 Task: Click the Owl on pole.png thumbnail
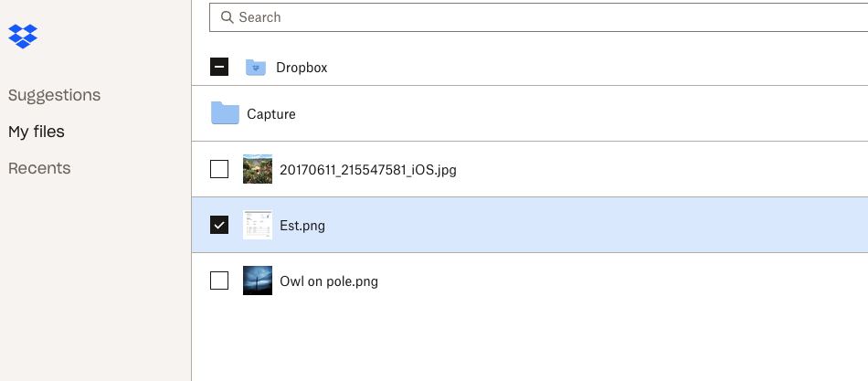click(258, 280)
